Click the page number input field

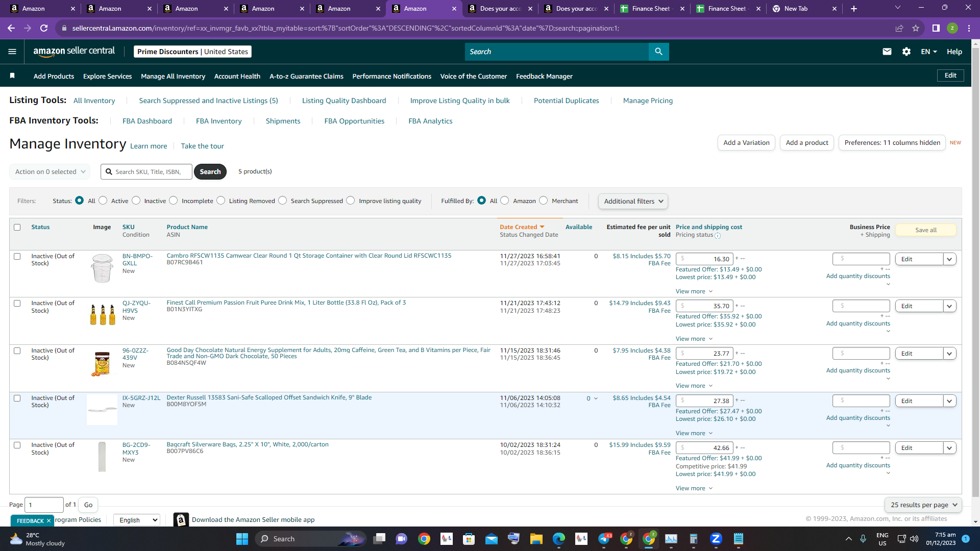(x=44, y=505)
